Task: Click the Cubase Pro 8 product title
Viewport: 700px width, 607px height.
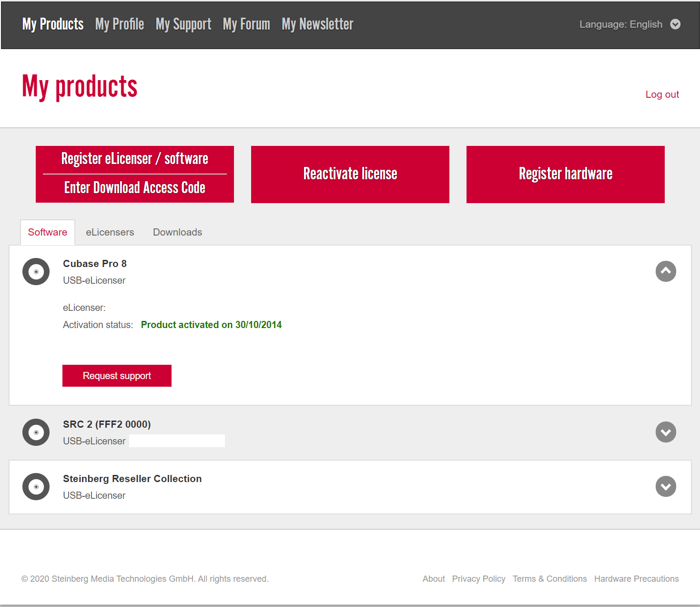Action: coord(95,264)
